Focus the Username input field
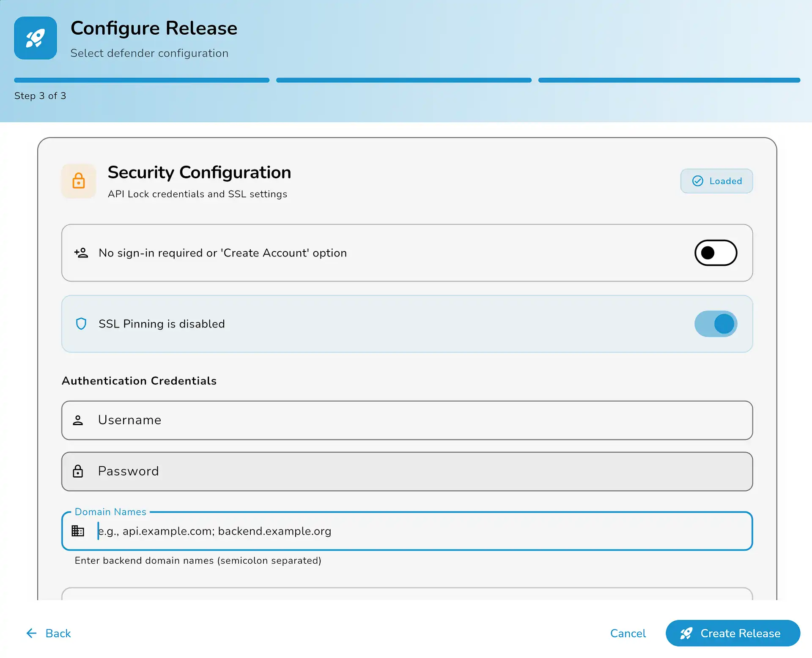Viewport: 812px width, 658px height. pyautogui.click(x=407, y=420)
